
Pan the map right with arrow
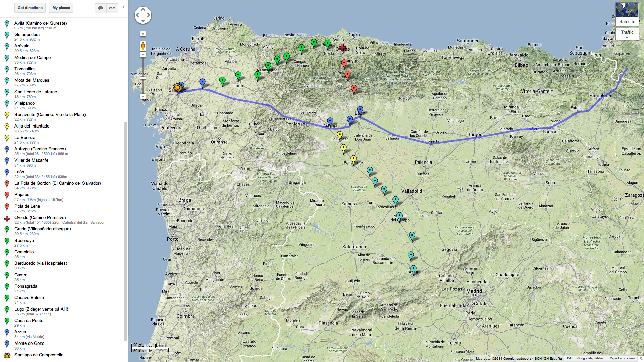pos(148,15)
